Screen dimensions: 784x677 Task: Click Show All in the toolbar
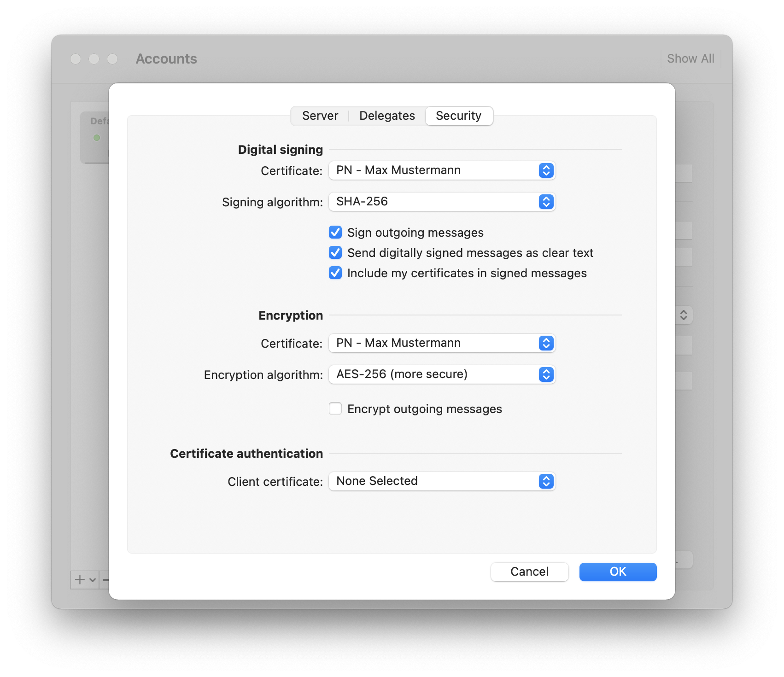pos(690,58)
